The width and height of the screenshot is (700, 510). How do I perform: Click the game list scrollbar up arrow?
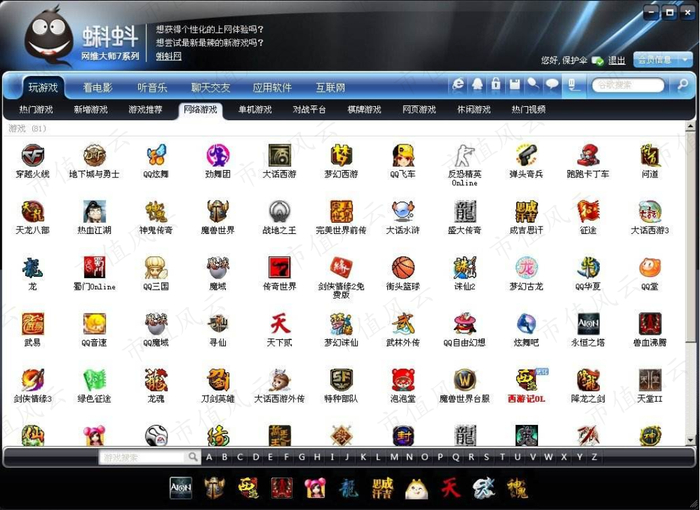(690, 126)
